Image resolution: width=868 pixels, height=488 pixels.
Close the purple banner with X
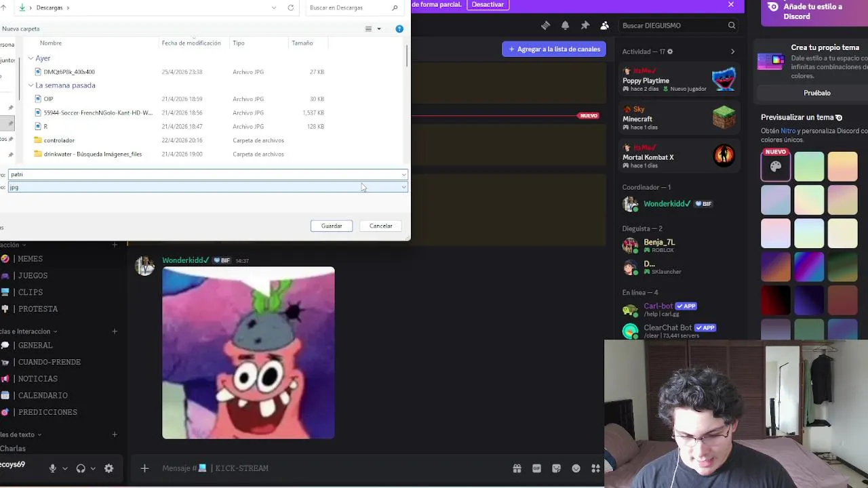pyautogui.click(x=730, y=5)
